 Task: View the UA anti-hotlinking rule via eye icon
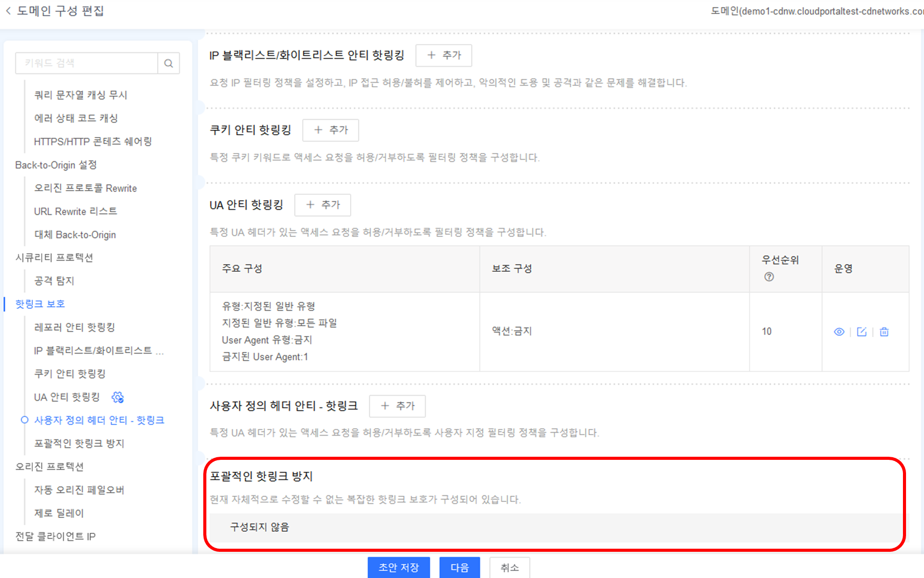(839, 332)
